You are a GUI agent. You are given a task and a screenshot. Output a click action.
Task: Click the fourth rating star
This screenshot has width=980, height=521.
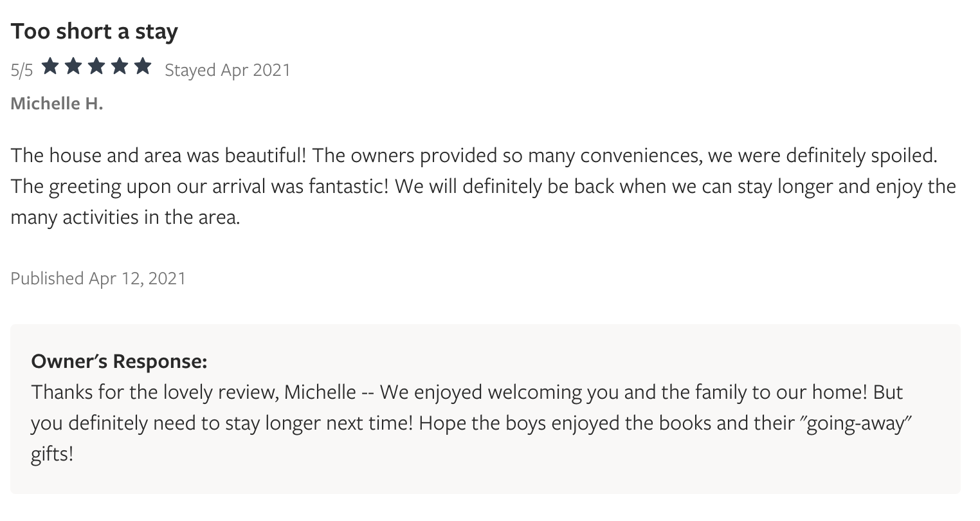120,66
